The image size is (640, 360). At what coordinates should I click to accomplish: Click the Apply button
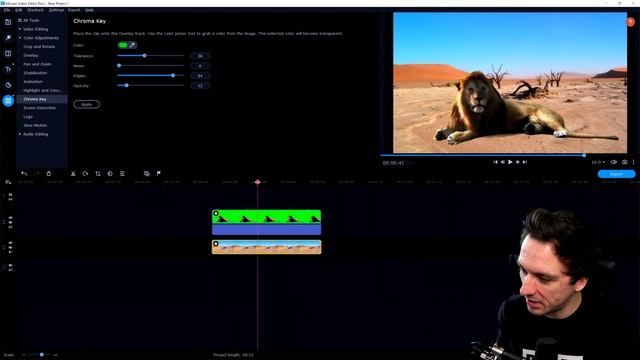tap(87, 104)
